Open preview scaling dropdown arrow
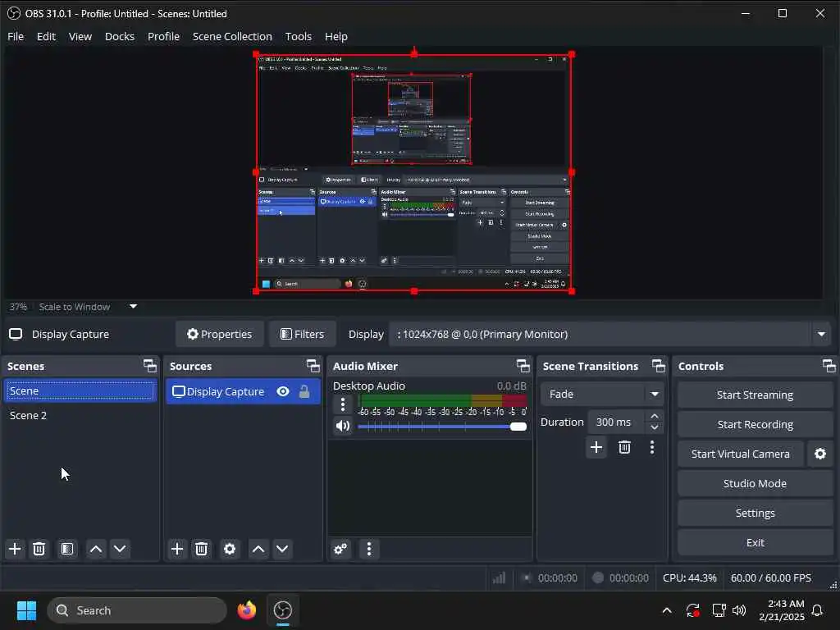 click(x=134, y=307)
